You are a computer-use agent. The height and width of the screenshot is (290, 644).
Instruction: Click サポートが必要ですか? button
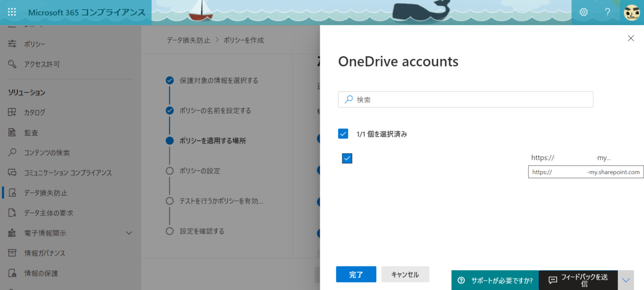[x=495, y=280]
